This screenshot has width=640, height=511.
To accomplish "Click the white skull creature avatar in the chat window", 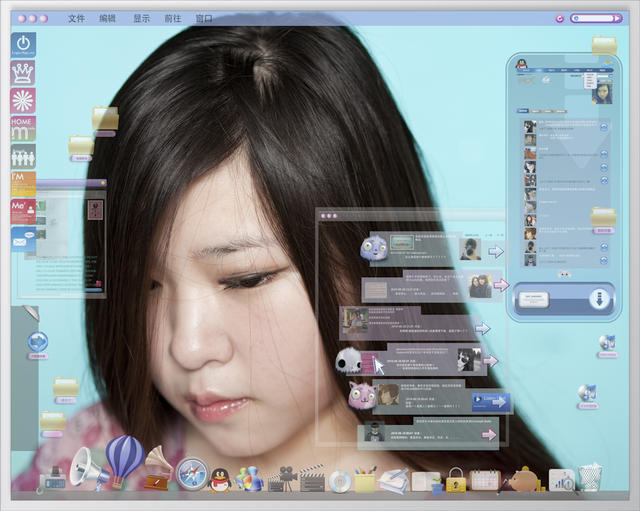I will point(349,361).
